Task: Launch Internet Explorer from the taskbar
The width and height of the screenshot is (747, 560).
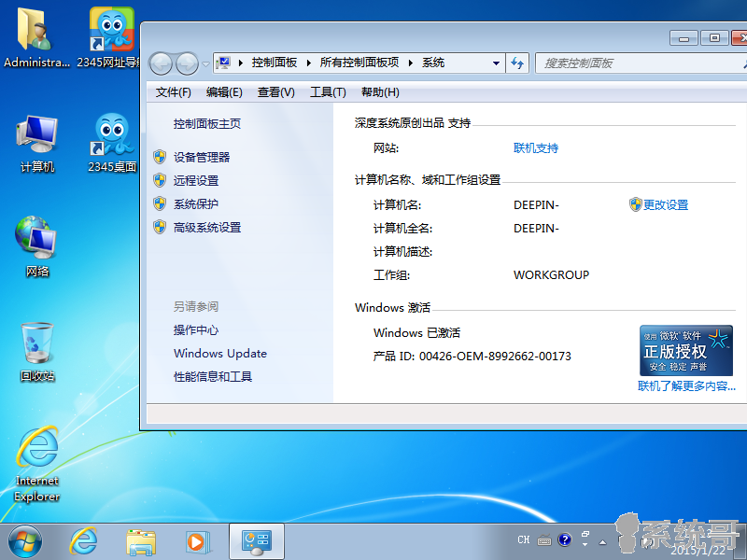Action: (x=83, y=542)
